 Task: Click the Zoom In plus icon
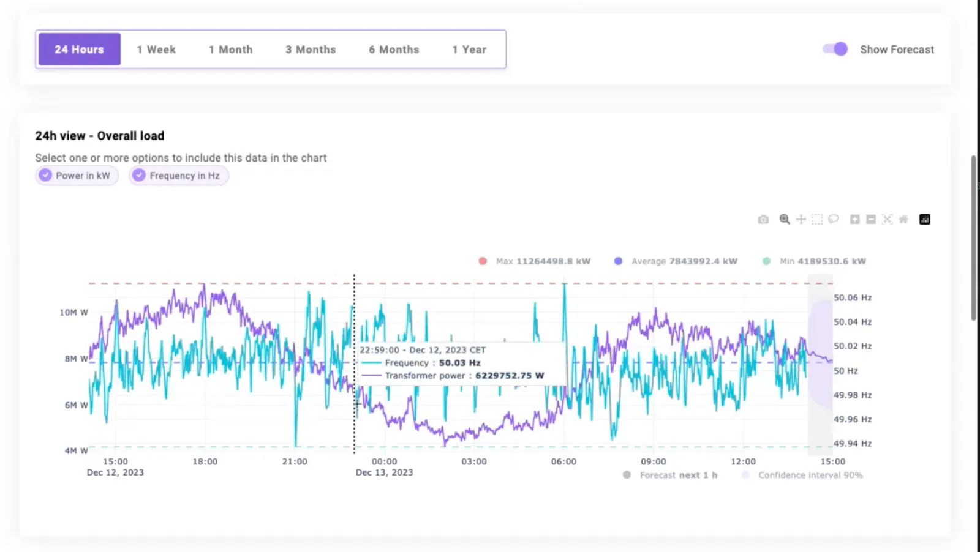click(854, 219)
